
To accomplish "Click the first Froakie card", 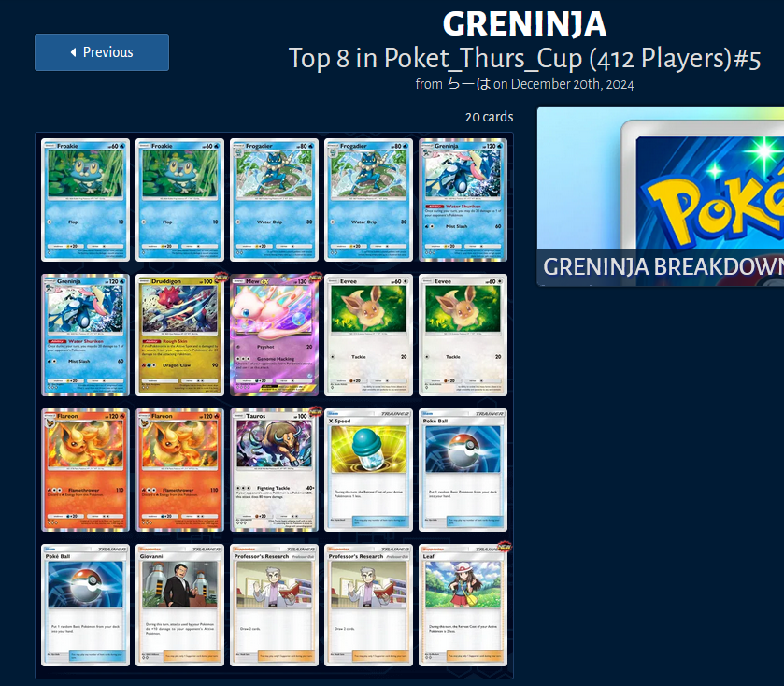I will pos(85,200).
